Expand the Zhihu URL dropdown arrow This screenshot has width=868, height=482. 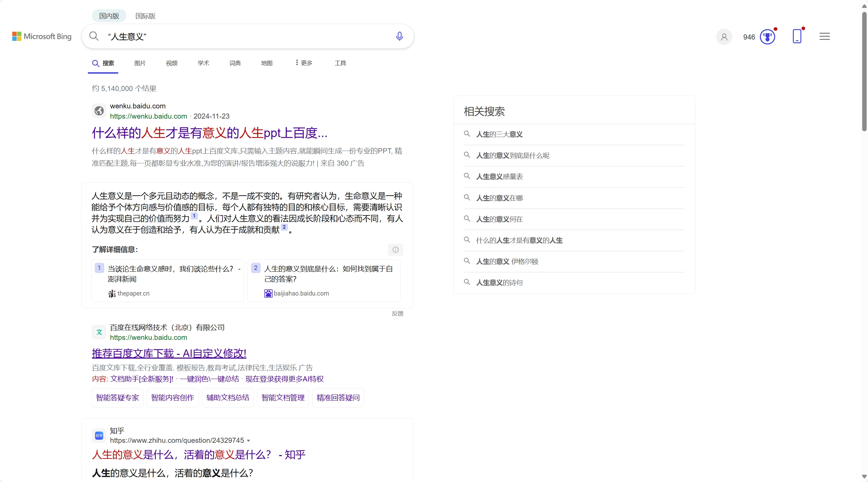pyautogui.click(x=248, y=441)
